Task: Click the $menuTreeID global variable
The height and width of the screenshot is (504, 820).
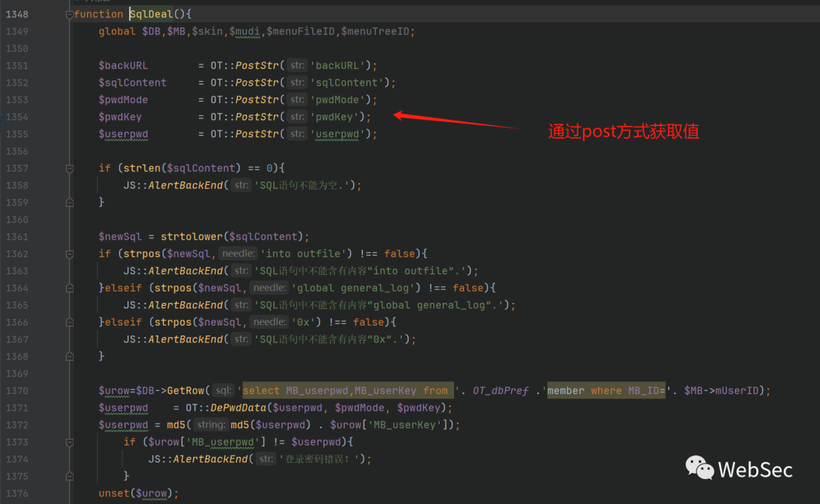Action: pyautogui.click(x=375, y=31)
